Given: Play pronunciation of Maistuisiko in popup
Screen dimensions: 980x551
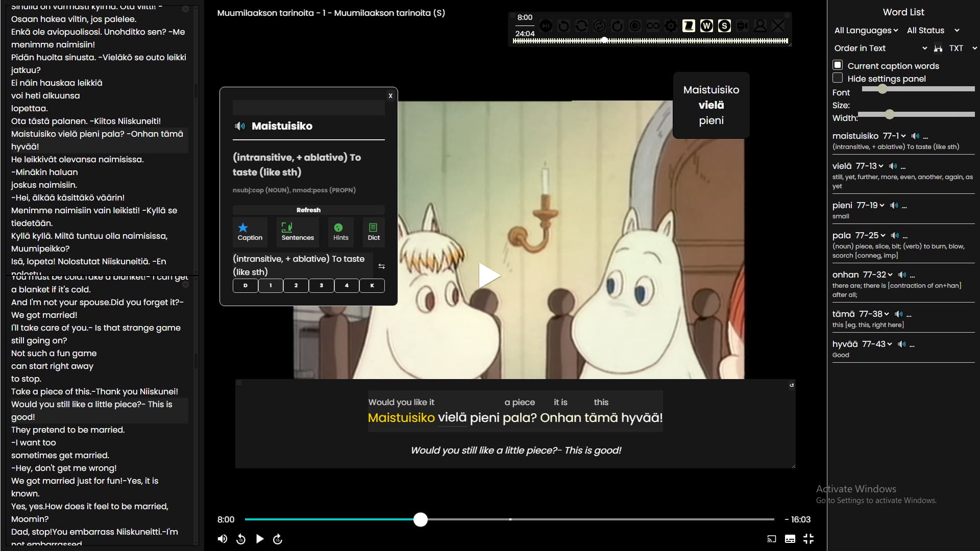Looking at the screenshot, I should 239,126.
